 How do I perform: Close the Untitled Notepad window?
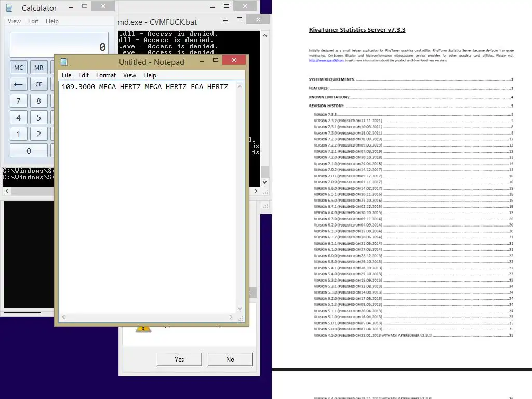(234, 60)
